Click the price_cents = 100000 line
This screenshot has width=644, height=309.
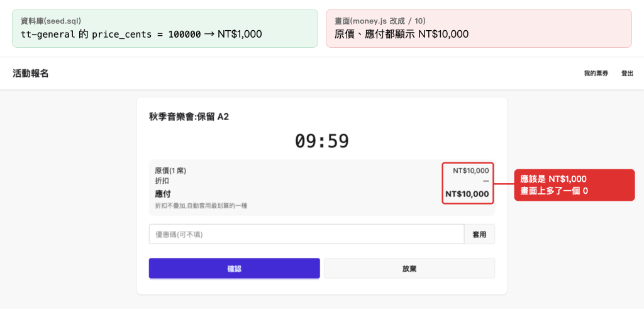tap(142, 34)
